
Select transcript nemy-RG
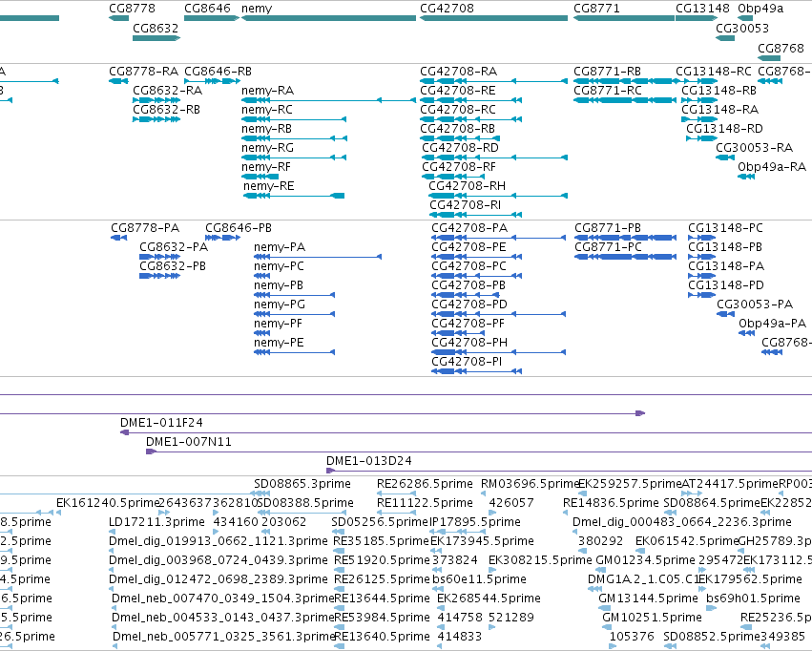tap(267, 148)
